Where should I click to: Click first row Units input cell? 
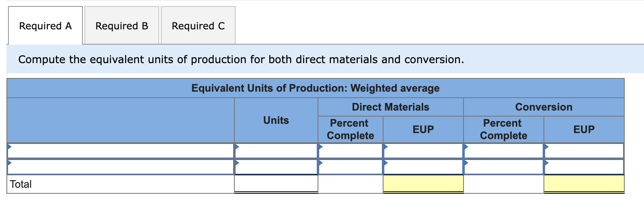(x=276, y=151)
